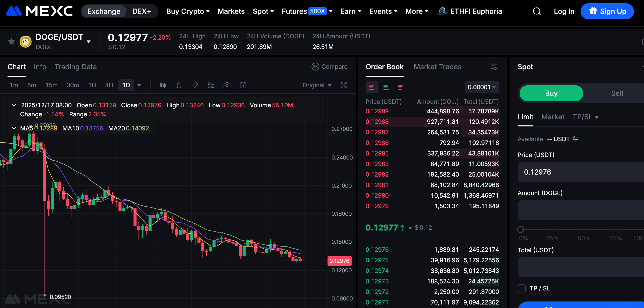Show sell orders only in order book

click(x=400, y=87)
